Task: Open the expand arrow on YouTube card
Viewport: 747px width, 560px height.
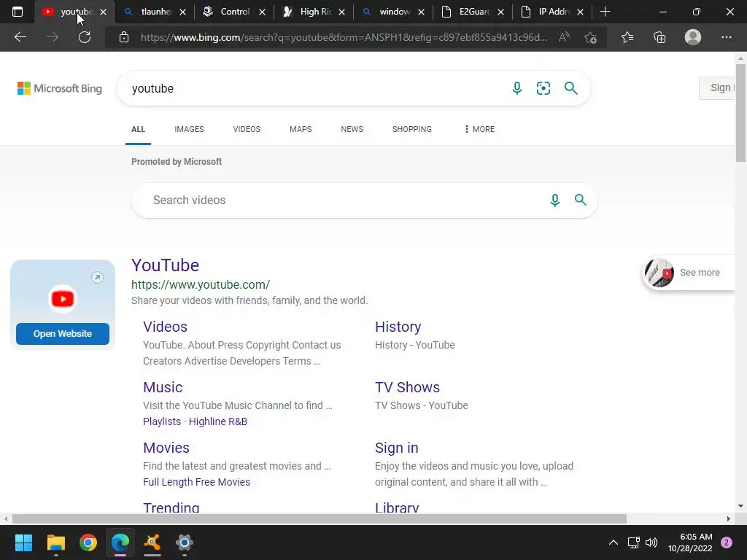Action: (97, 278)
